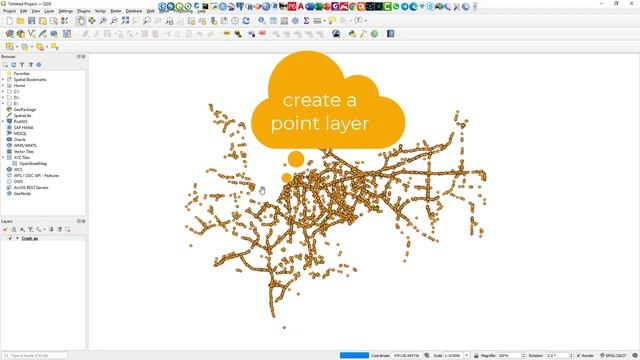Viewport: 640px width, 360px height.
Task: Click the Show Map Tips icon
Action: coord(332,21)
